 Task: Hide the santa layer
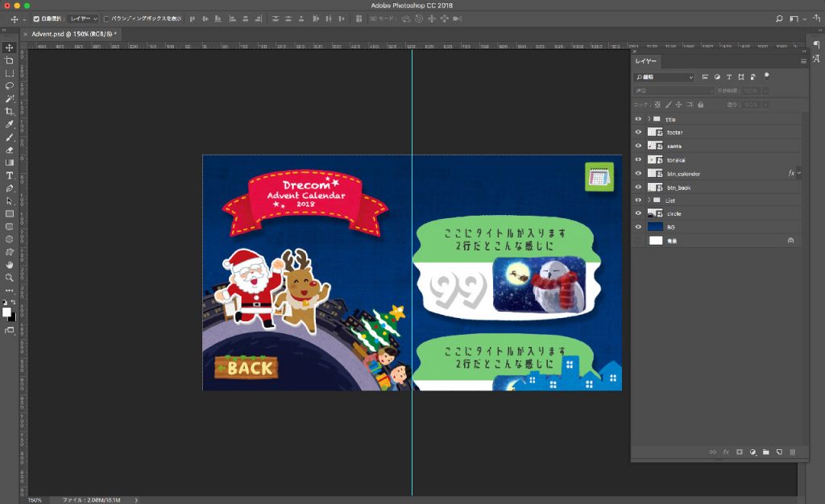(638, 146)
